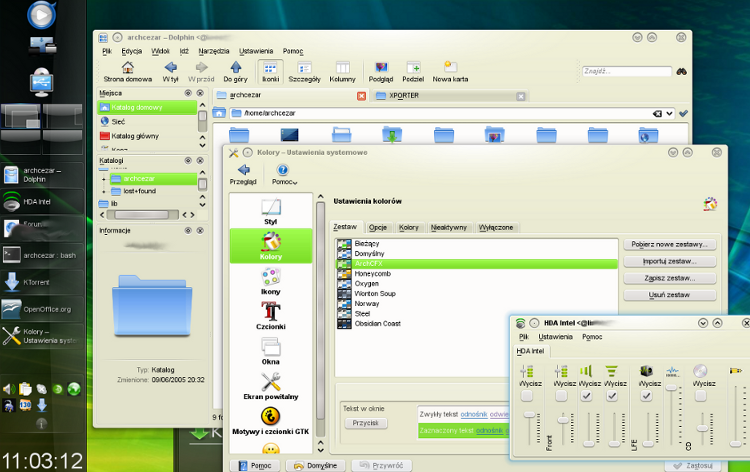Viewport: 750px width, 472px height.
Task: Click the Domyślne button in system settings
Action: (x=315, y=465)
